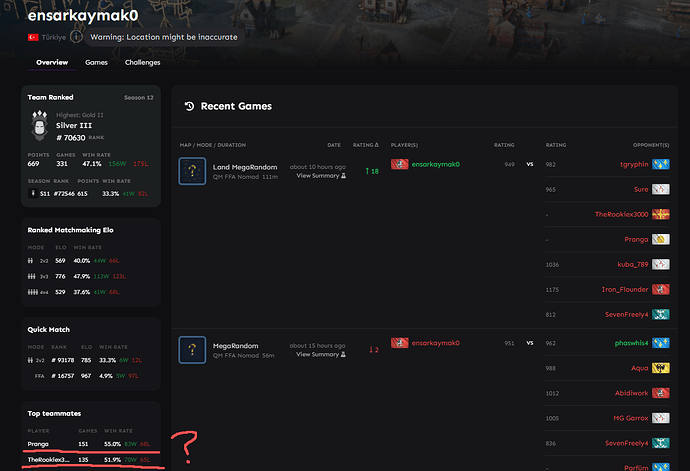The width and height of the screenshot is (690, 471).
Task: Open phaswhis4 opponent profile
Action: point(626,343)
